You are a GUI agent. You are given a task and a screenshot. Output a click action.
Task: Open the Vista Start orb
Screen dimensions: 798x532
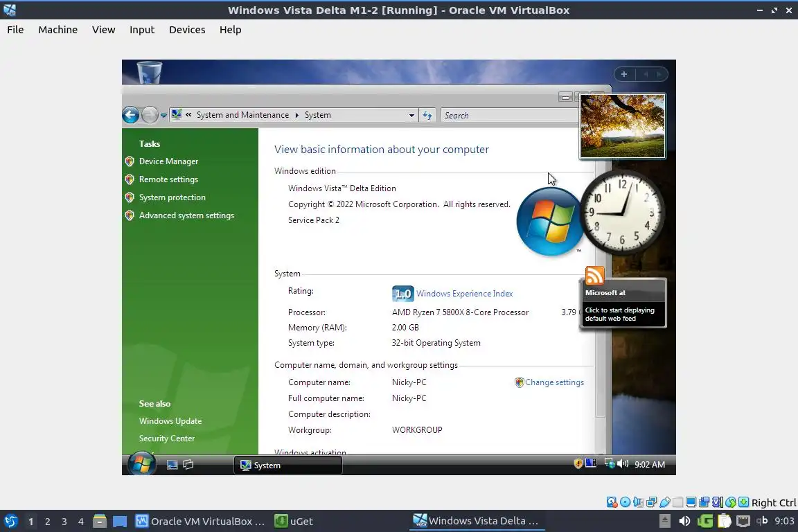coord(141,464)
